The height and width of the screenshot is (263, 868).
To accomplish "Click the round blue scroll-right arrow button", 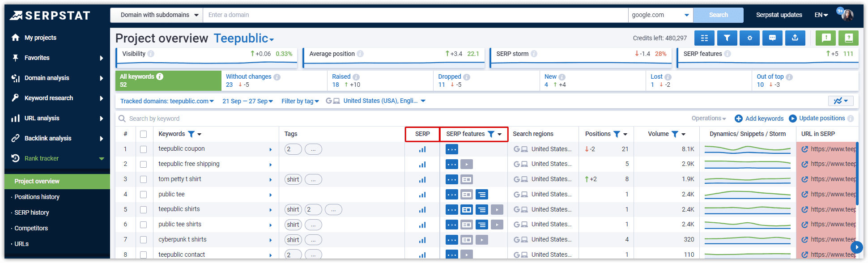I will pos(856,247).
